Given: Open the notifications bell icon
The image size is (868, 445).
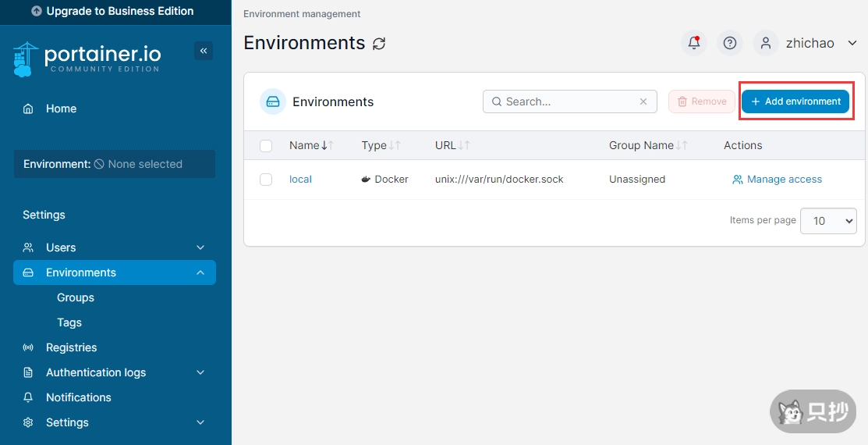Looking at the screenshot, I should (693, 43).
